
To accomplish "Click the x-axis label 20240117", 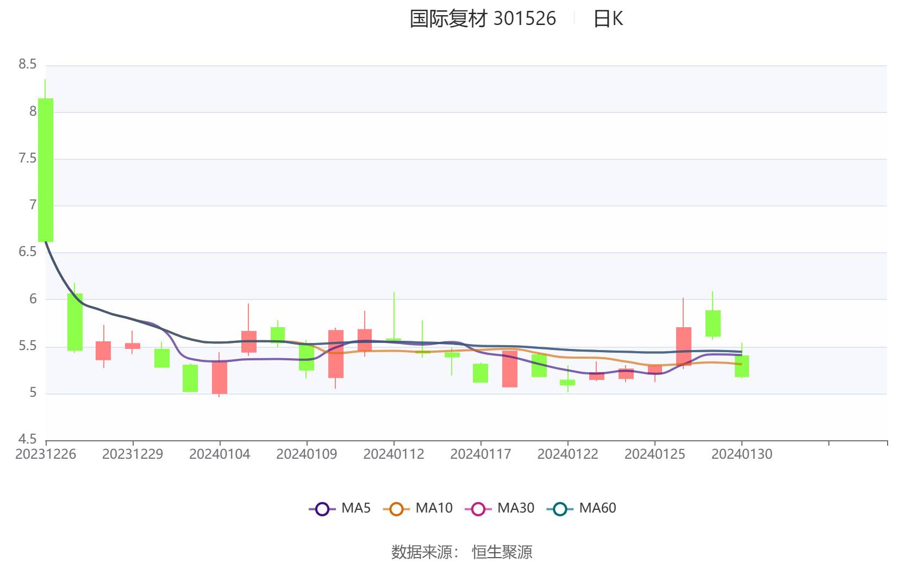I will click(480, 454).
